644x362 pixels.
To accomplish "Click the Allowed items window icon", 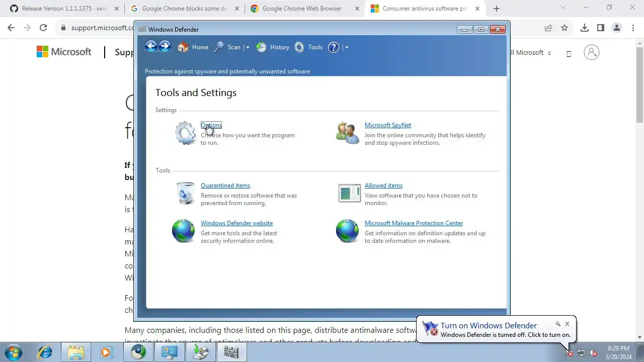I will [x=349, y=193].
